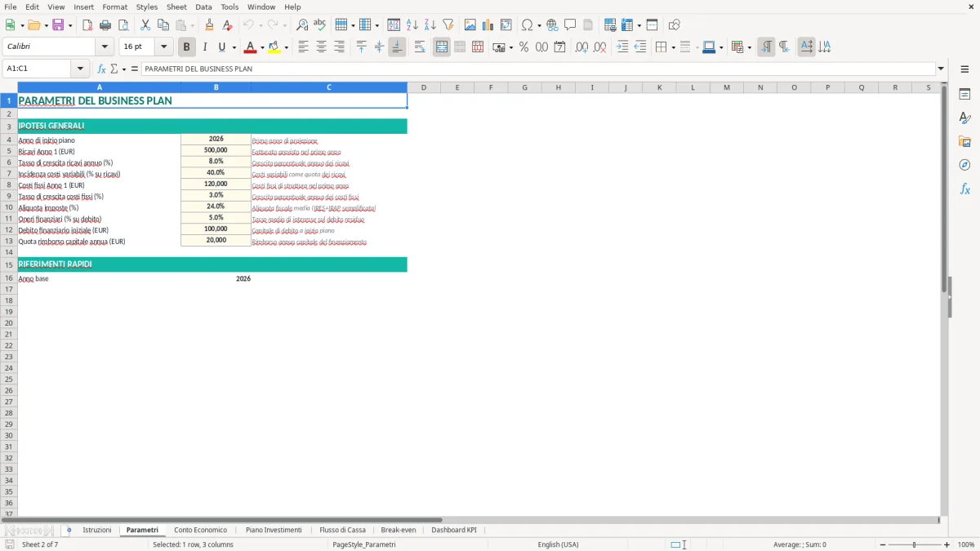Open the sidebar Properties panel
Screen dimensions: 980x551
(x=964, y=95)
